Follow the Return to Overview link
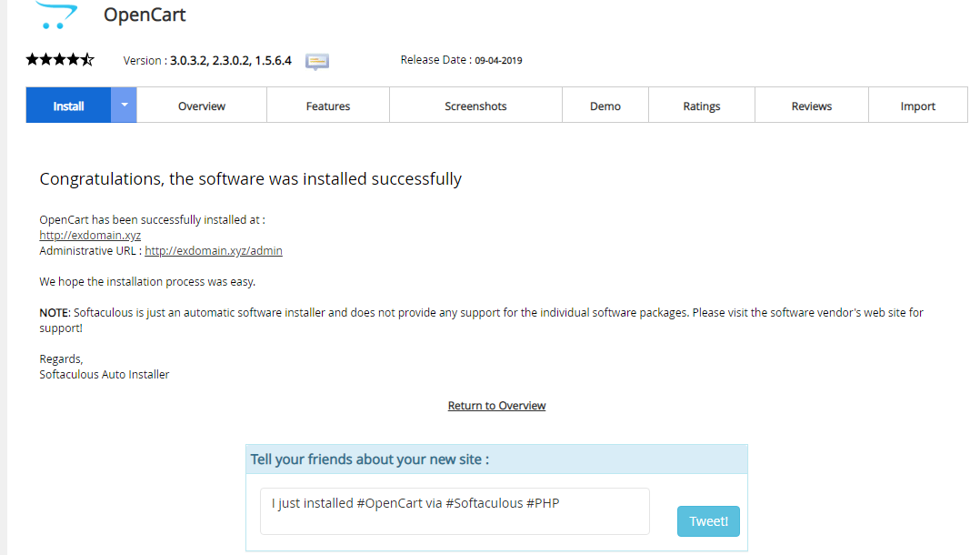The width and height of the screenshot is (980, 555). pyautogui.click(x=496, y=406)
